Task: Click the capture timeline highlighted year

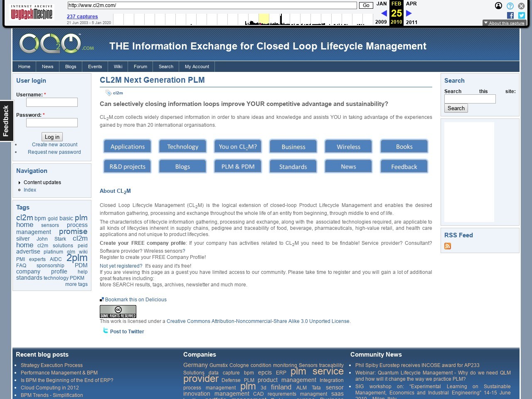Action: coord(264,19)
